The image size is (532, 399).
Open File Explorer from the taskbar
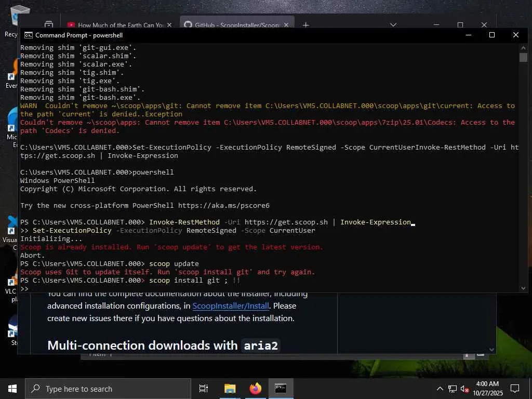(x=230, y=389)
